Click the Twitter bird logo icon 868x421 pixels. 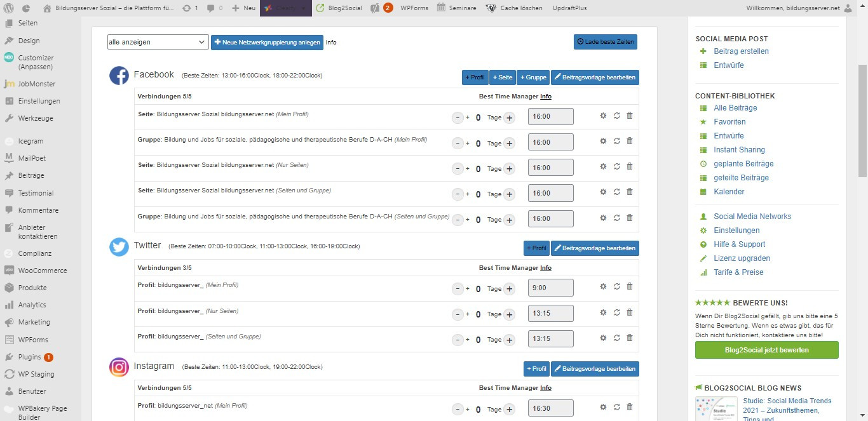[x=119, y=247]
